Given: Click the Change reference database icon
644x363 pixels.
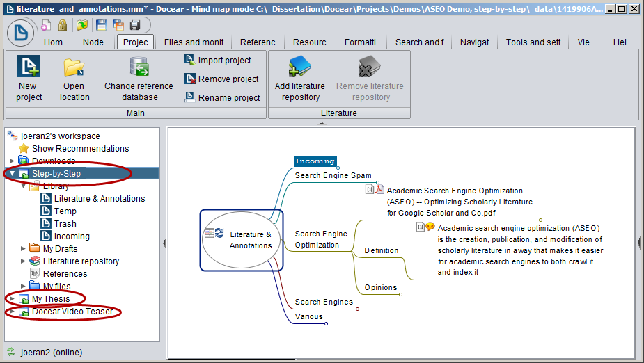Looking at the screenshot, I should click(139, 67).
